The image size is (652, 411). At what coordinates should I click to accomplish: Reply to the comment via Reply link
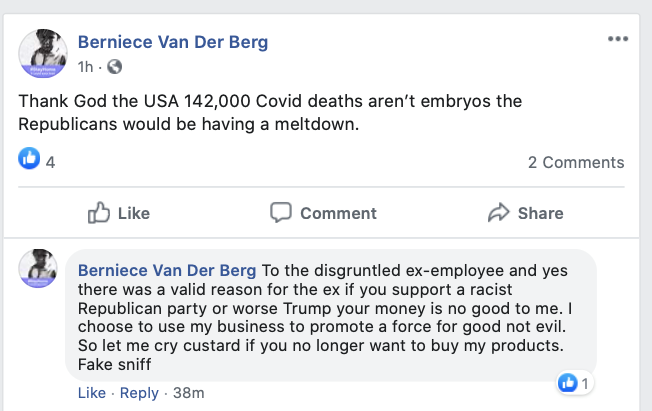click(x=138, y=393)
